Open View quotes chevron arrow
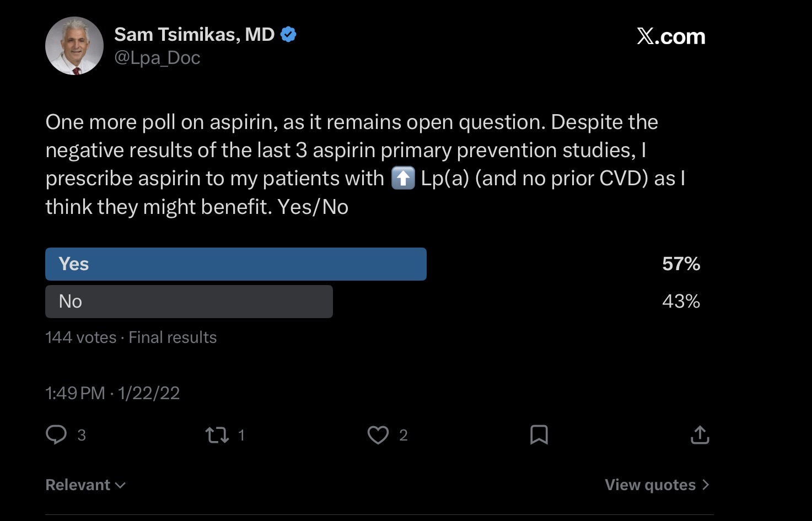 pyautogui.click(x=706, y=485)
